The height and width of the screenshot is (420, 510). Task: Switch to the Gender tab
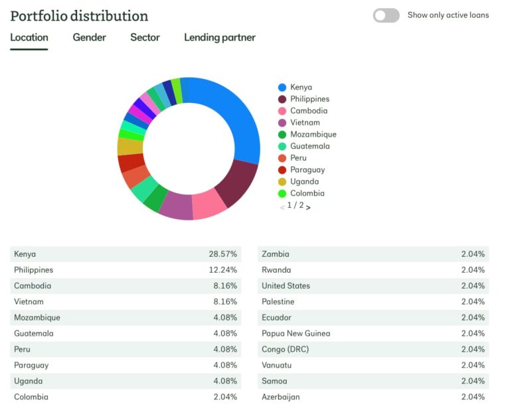pyautogui.click(x=89, y=38)
